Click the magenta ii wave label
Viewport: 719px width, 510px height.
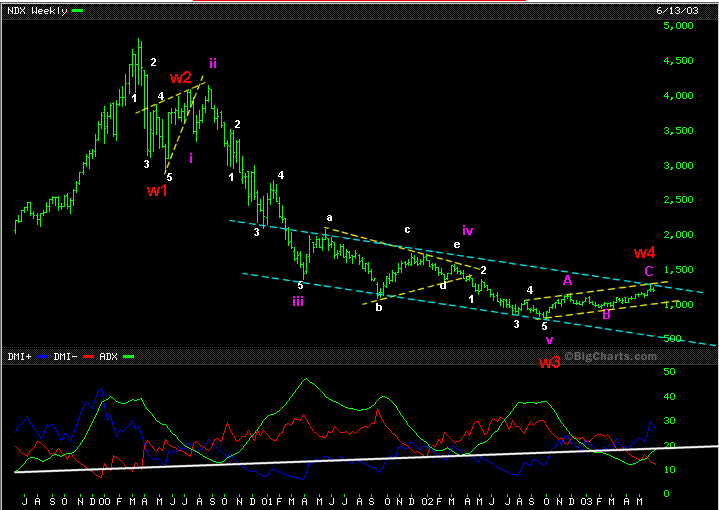click(213, 63)
